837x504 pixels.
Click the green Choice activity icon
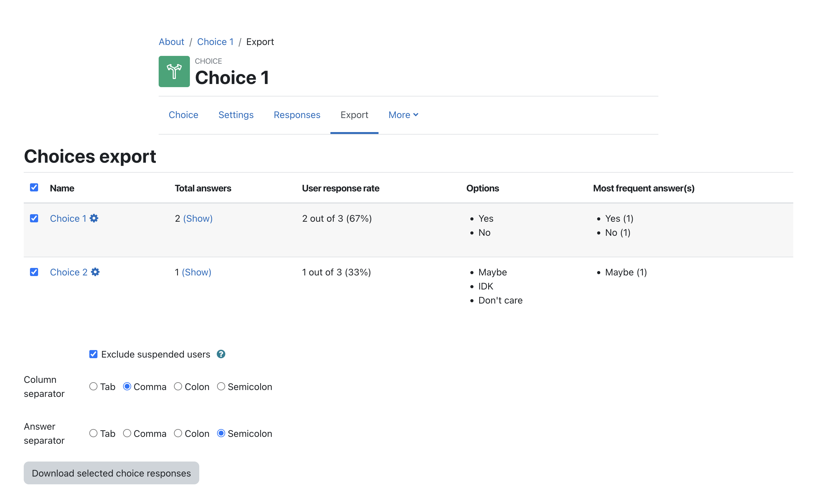click(174, 71)
